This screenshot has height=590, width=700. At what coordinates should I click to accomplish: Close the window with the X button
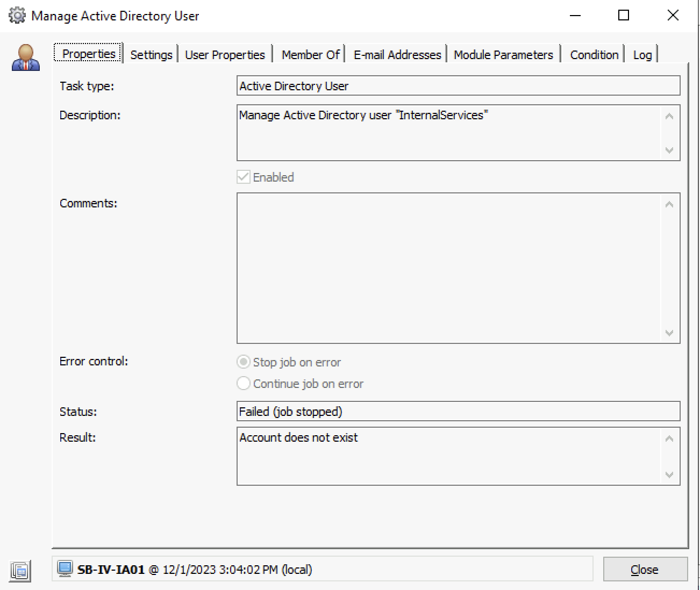(x=673, y=15)
